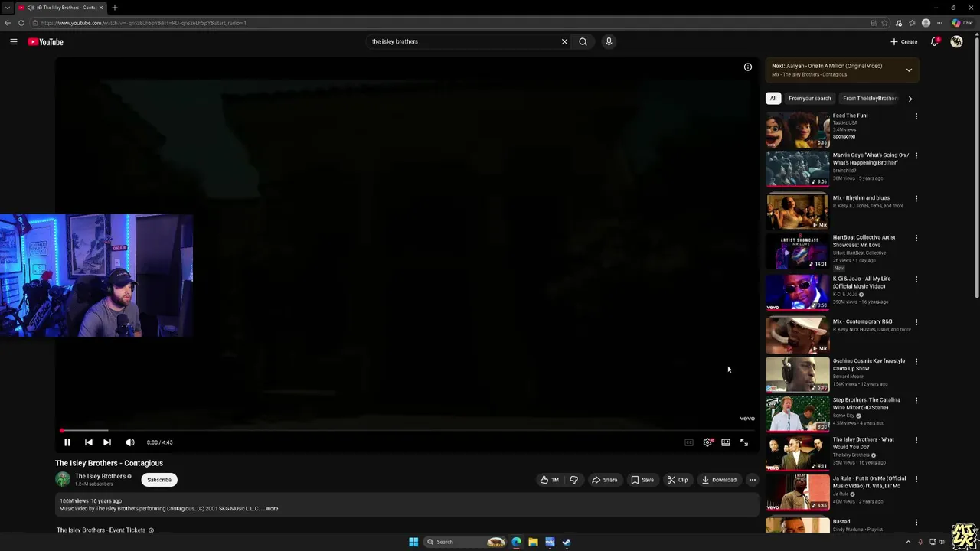The height and width of the screenshot is (551, 980).
Task: Dislike the video
Action: pos(573,480)
